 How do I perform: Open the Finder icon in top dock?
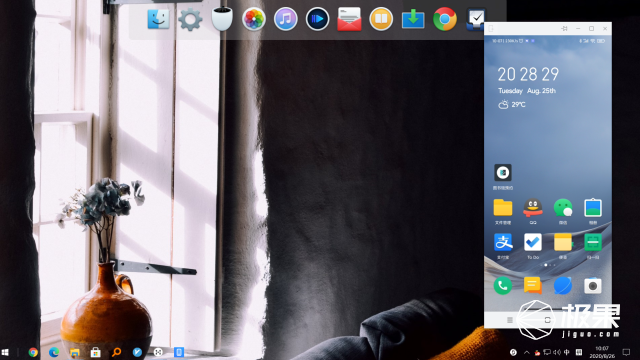[x=158, y=19]
